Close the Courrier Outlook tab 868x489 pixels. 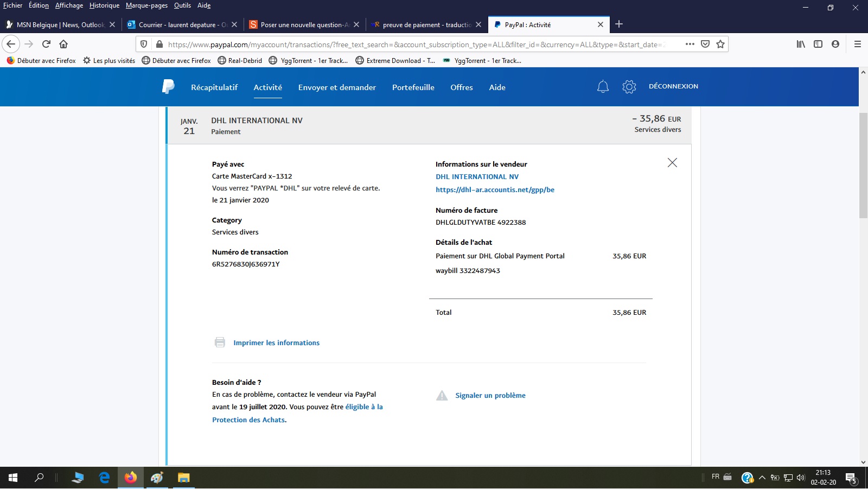pyautogui.click(x=234, y=24)
